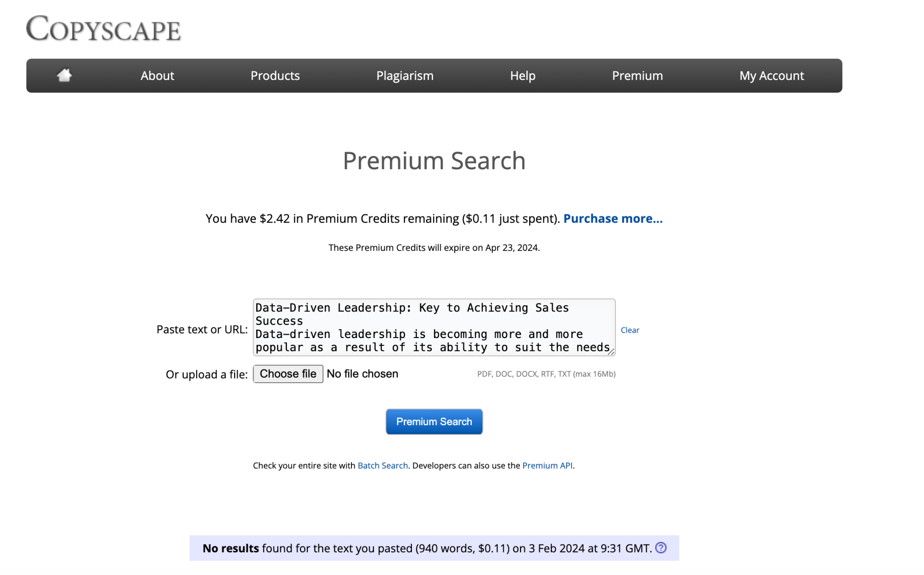Click the Copyscape logo
Screen dimensions: 924x575
pyautogui.click(x=103, y=28)
